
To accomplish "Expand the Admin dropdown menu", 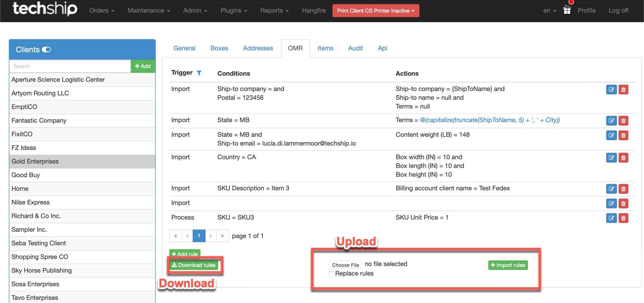I will pos(195,10).
